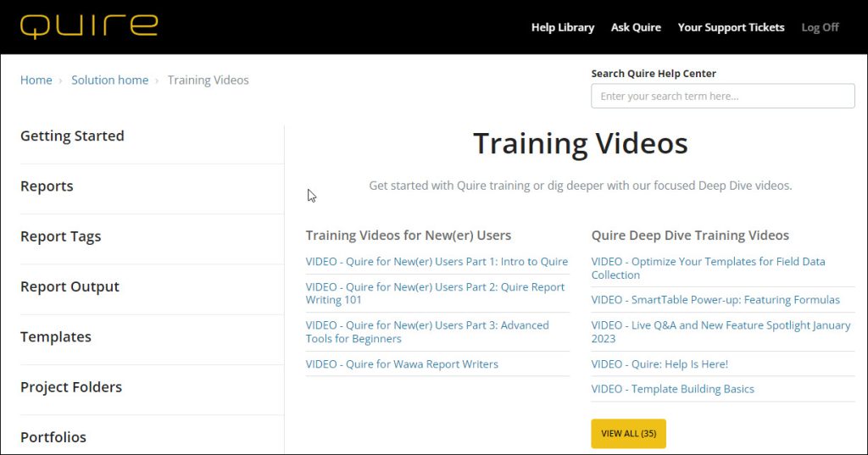
Task: Open video Quire: Help Is Here!
Action: [659, 363]
